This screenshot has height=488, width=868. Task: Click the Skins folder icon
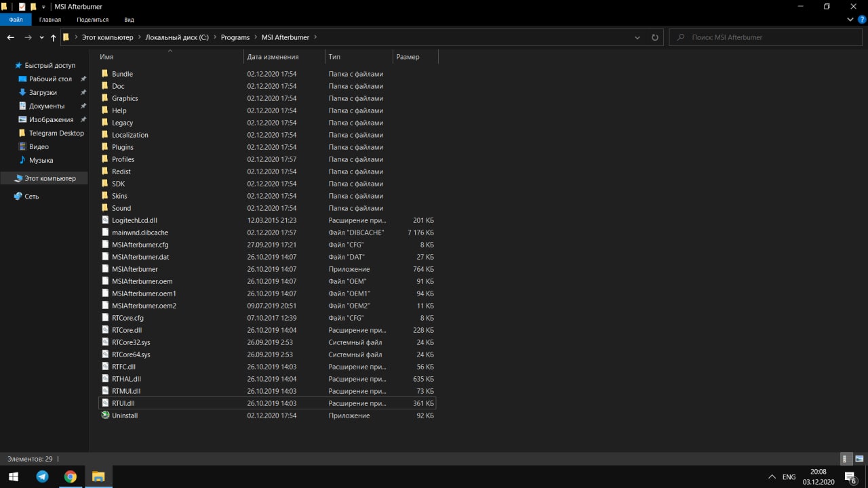pos(105,196)
